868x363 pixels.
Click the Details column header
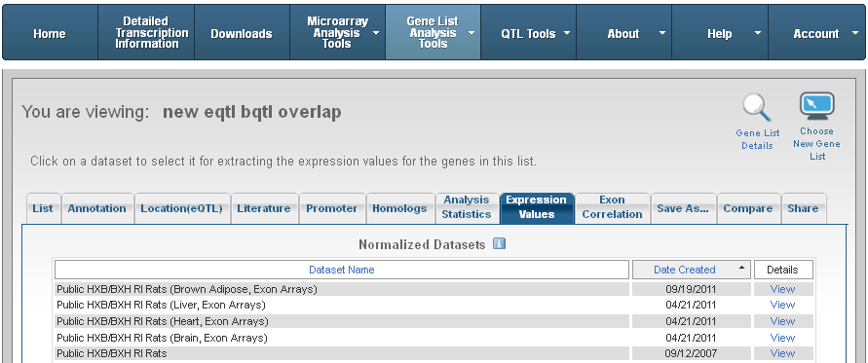pyautogui.click(x=782, y=270)
